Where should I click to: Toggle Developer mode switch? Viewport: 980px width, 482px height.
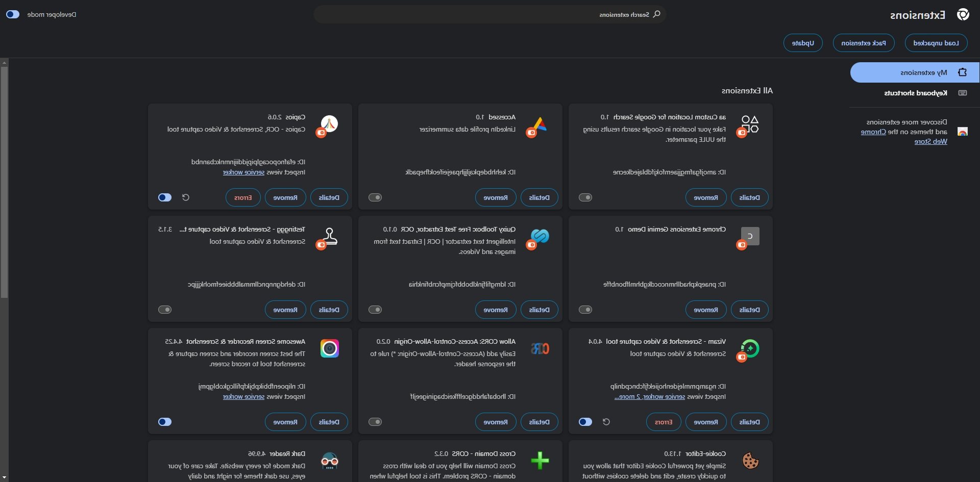coord(13,14)
